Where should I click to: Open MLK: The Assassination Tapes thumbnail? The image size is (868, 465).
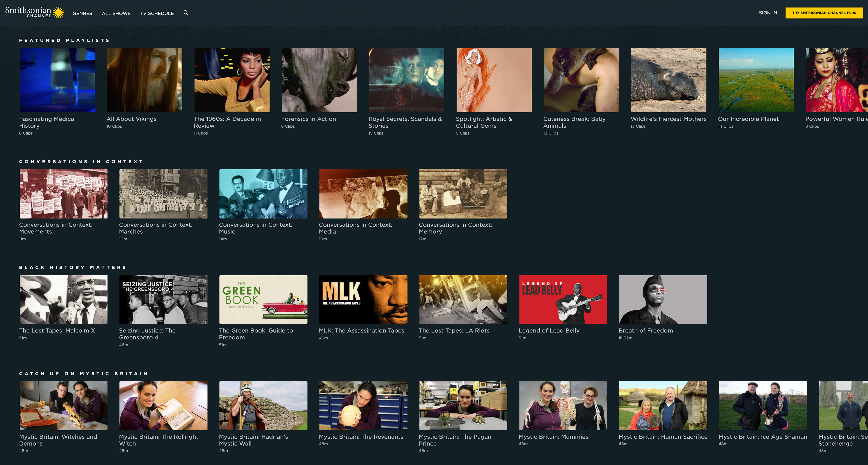[x=363, y=300]
